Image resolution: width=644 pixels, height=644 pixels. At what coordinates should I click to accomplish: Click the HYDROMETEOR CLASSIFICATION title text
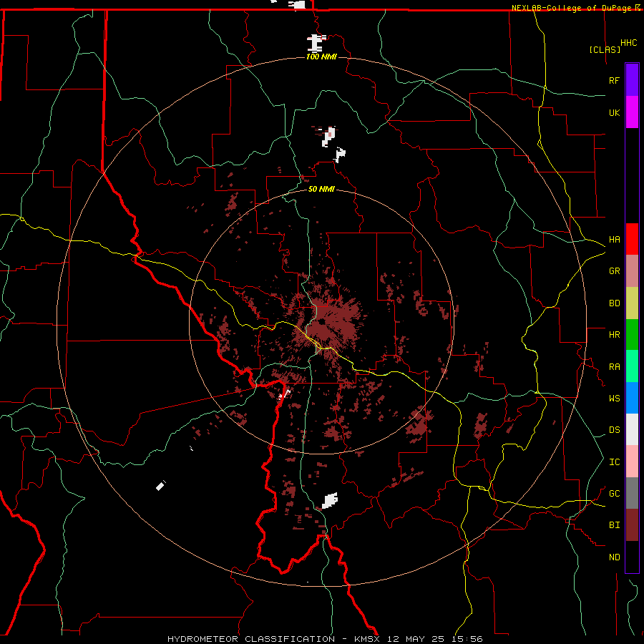[x=251, y=639]
